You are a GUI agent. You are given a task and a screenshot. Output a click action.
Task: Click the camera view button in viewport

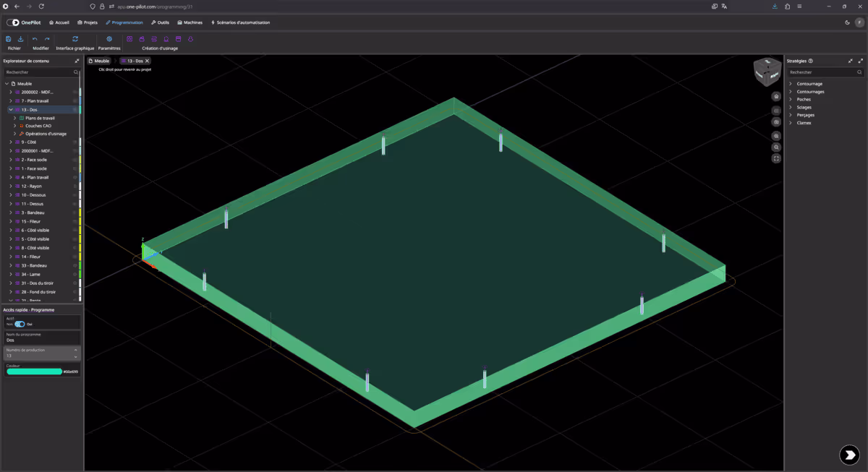point(776,122)
